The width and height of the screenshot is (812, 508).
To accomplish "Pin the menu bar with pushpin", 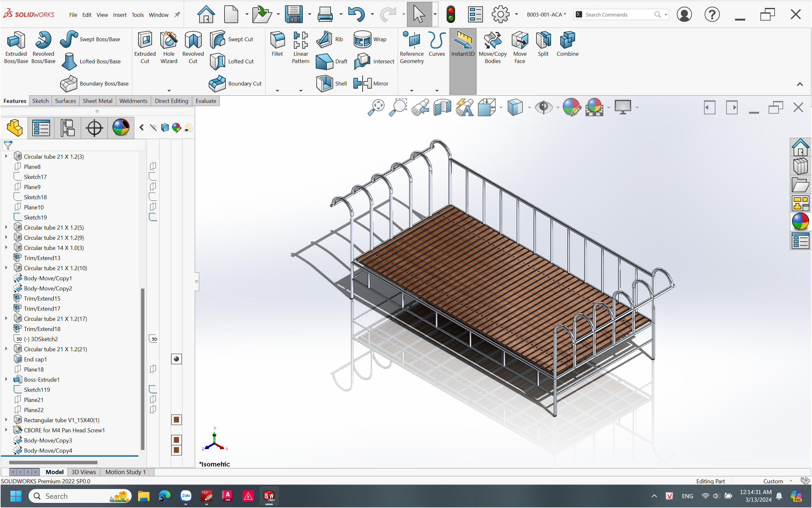I will click(177, 15).
